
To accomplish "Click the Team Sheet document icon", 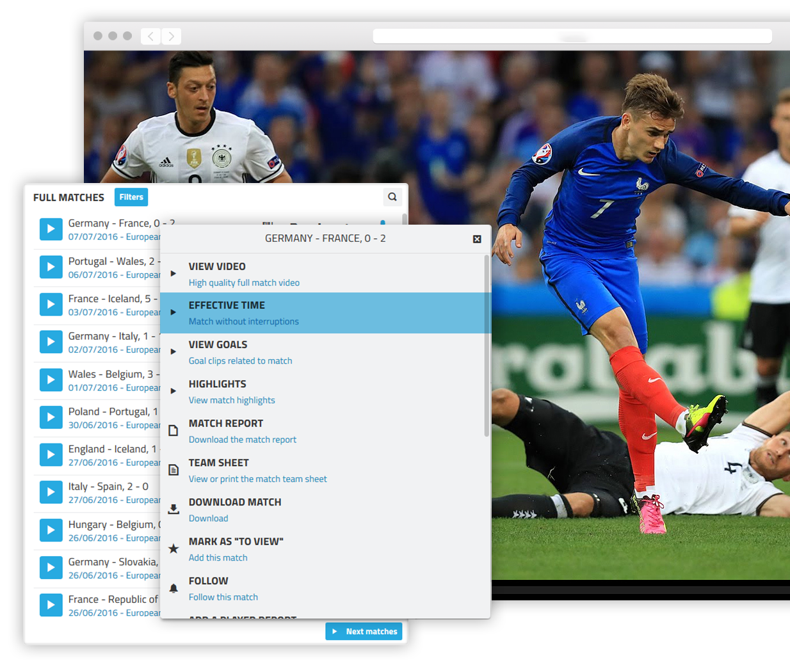I will [x=173, y=470].
